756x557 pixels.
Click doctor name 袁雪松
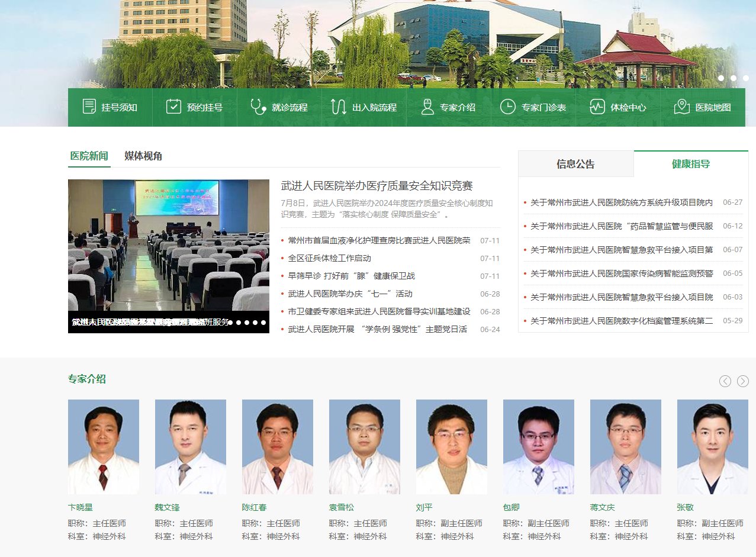(342, 507)
